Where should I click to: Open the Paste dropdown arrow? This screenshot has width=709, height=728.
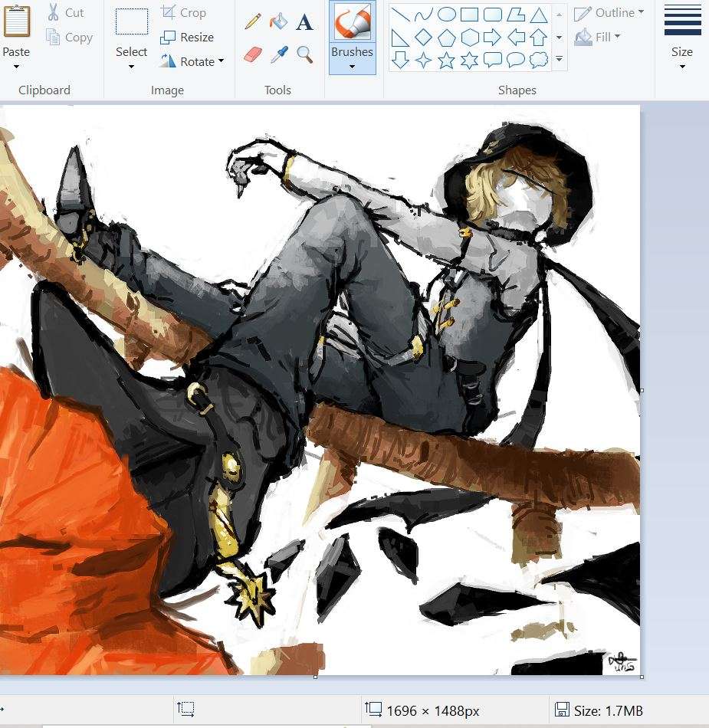point(16,67)
